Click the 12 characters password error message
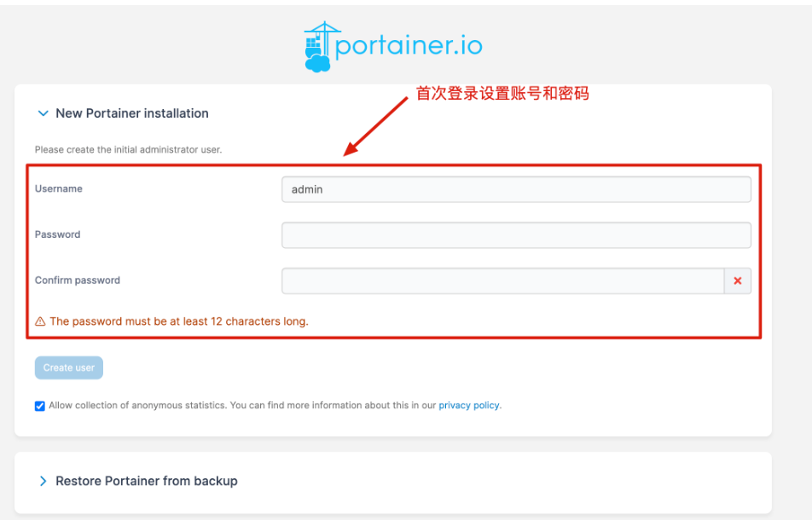 click(x=179, y=322)
